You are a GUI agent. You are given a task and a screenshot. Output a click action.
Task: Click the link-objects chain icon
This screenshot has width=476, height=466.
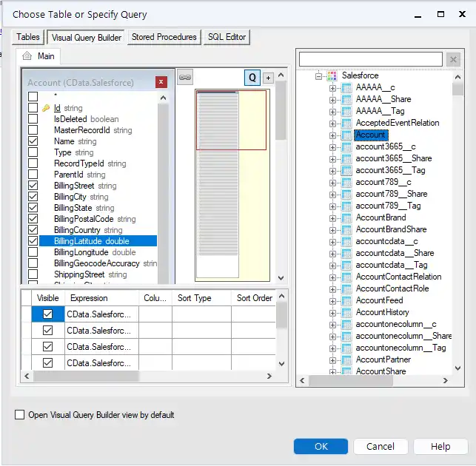pos(185,77)
